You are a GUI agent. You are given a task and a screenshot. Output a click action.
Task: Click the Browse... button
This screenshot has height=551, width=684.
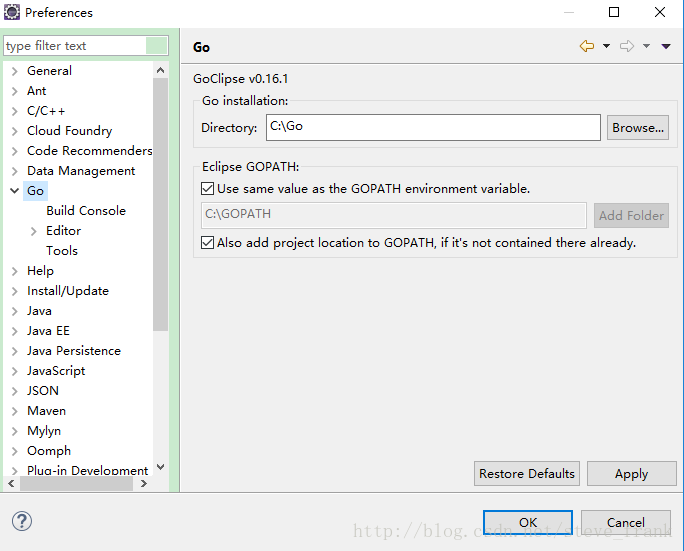638,128
